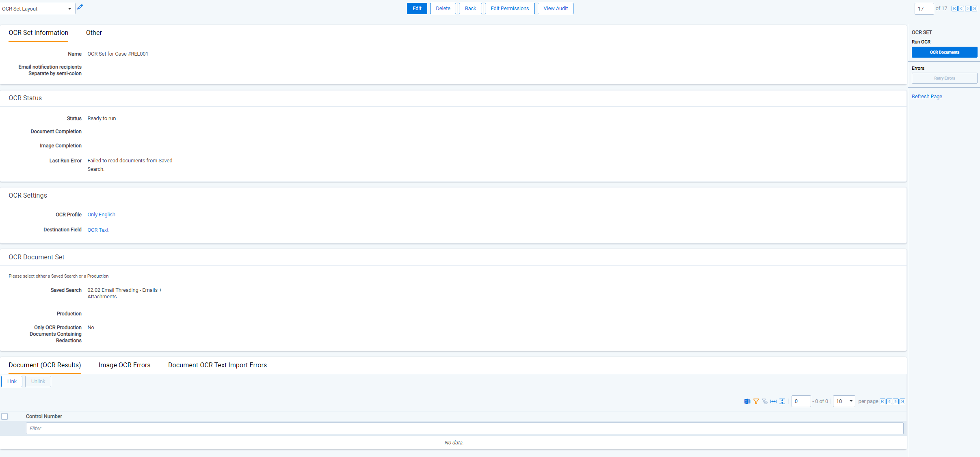Click View Audit button
The image size is (980, 457).
click(556, 9)
